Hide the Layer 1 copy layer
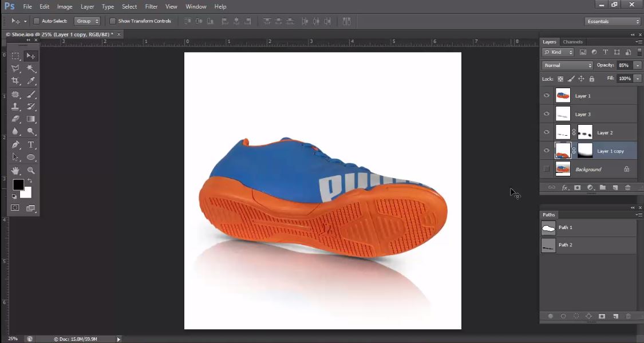 [547, 151]
